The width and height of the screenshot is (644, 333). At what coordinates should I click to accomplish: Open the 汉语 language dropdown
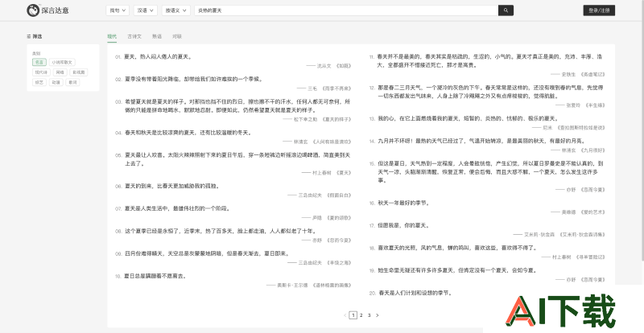(x=146, y=10)
